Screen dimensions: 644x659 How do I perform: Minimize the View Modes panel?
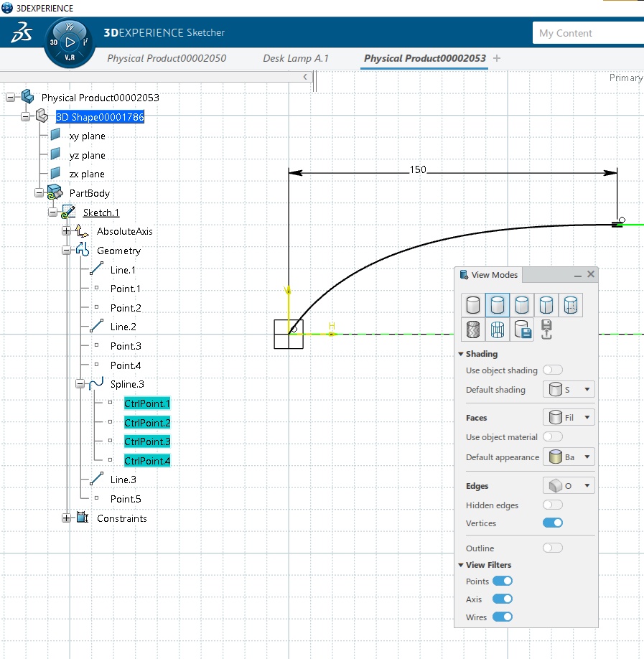point(577,275)
